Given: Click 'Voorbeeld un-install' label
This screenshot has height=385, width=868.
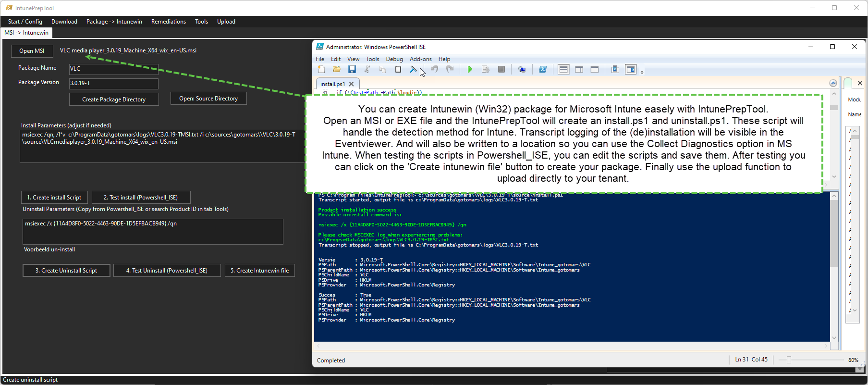Looking at the screenshot, I should click(x=49, y=249).
